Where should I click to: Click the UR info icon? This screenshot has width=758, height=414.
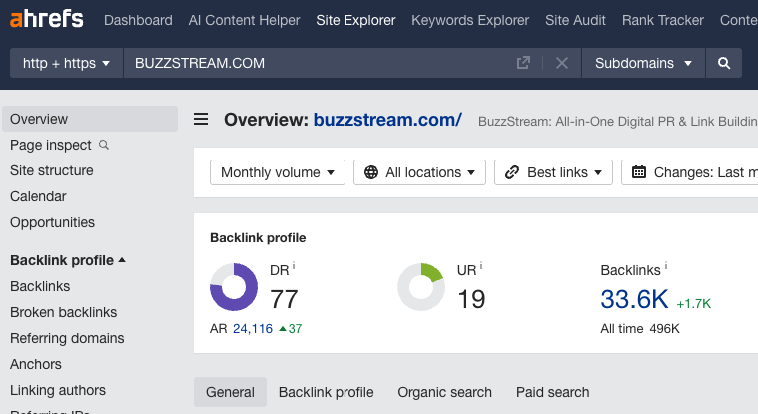point(481,267)
